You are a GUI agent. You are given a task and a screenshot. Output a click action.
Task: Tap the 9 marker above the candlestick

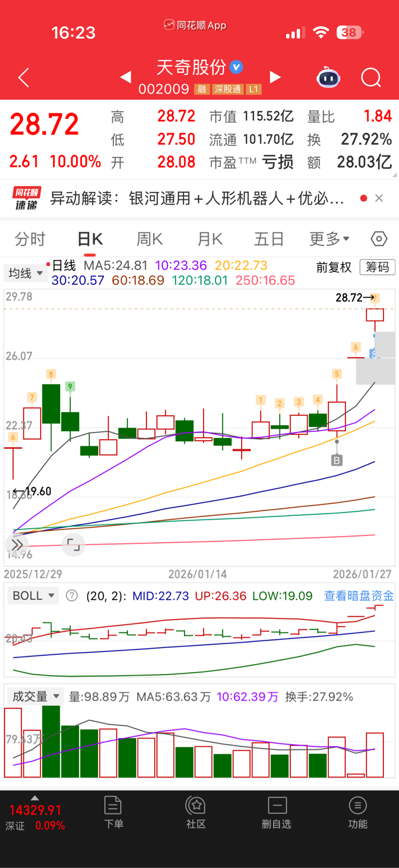click(x=70, y=387)
